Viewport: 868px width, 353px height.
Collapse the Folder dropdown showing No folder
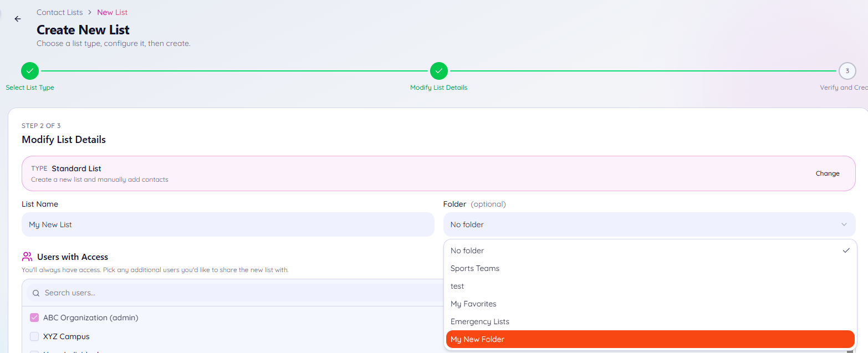[649, 224]
